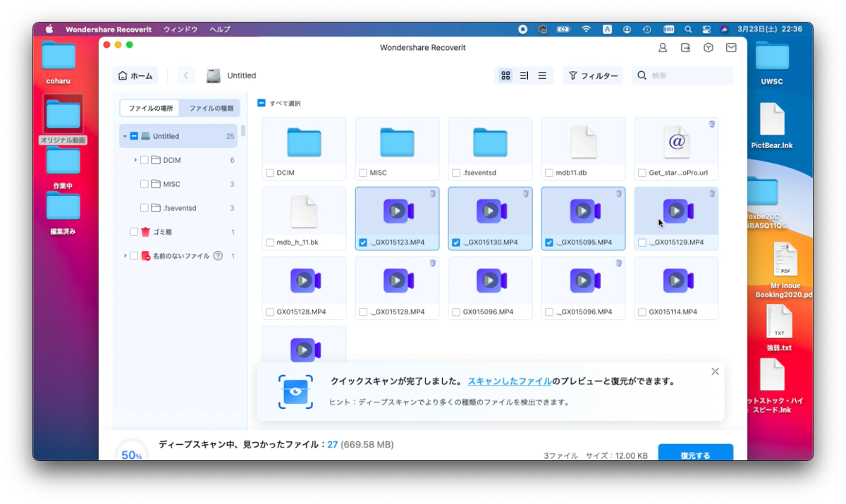This screenshot has width=846, height=504.
Task: Expand the 名前のないファイル tree node
Action: pos(125,256)
